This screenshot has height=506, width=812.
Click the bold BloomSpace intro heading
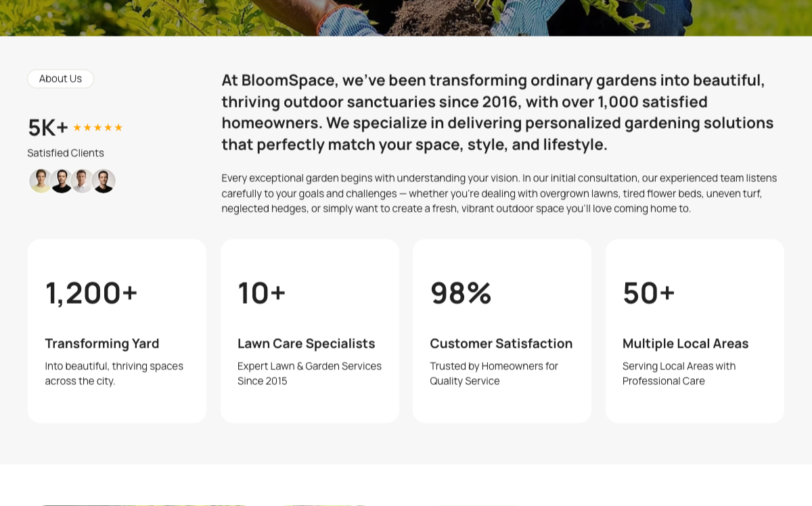pyautogui.click(x=497, y=112)
